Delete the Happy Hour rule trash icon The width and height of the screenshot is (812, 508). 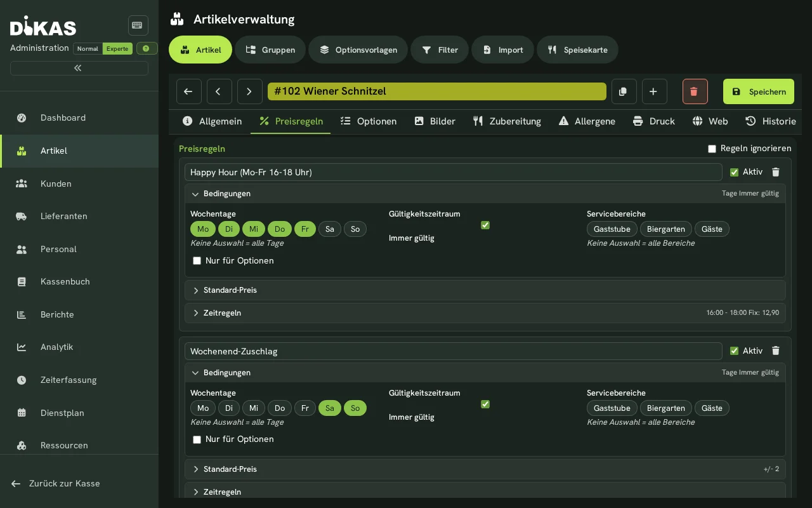click(776, 172)
